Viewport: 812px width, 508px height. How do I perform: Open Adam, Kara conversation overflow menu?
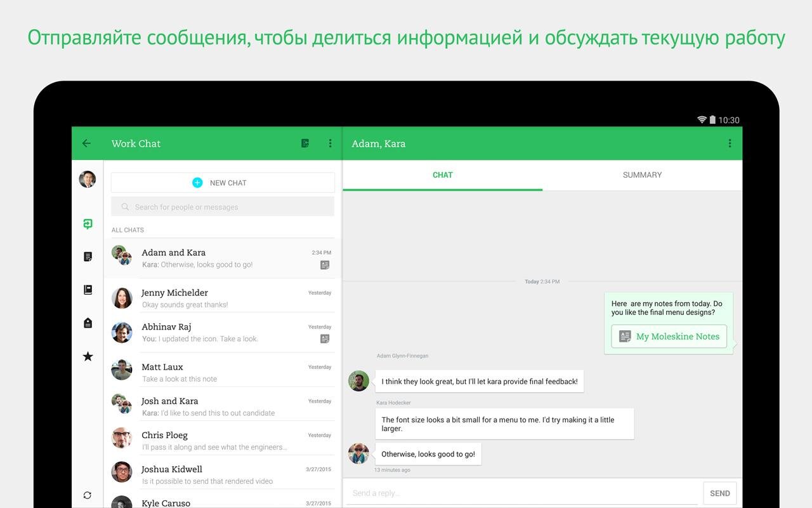(730, 144)
